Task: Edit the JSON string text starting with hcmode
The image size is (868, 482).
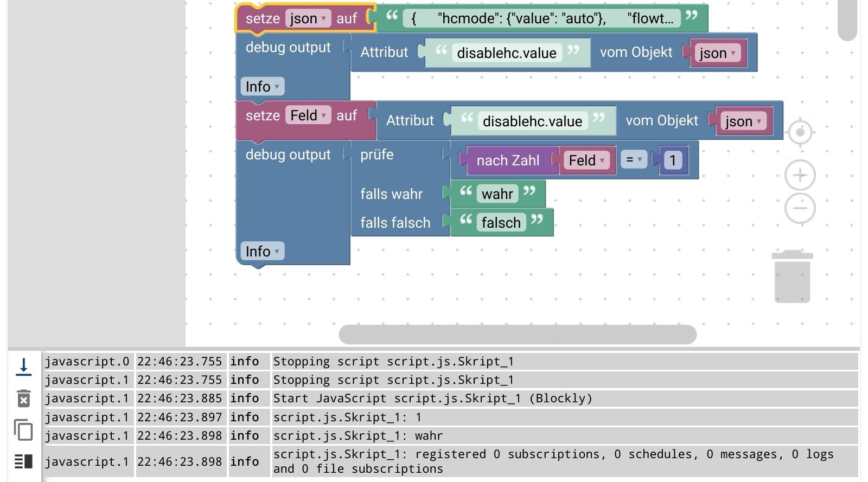Action: click(x=541, y=18)
